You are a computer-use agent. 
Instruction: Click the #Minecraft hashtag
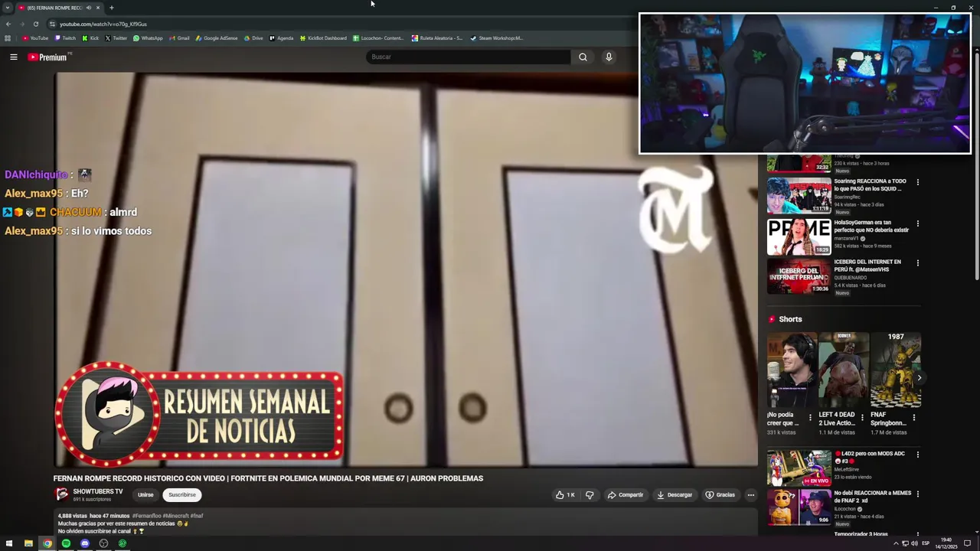(175, 516)
